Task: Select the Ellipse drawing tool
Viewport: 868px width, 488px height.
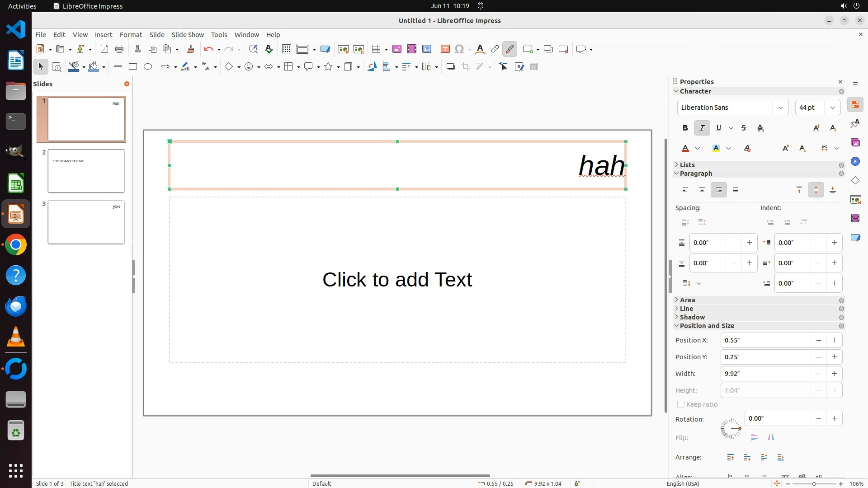Action: [x=148, y=67]
